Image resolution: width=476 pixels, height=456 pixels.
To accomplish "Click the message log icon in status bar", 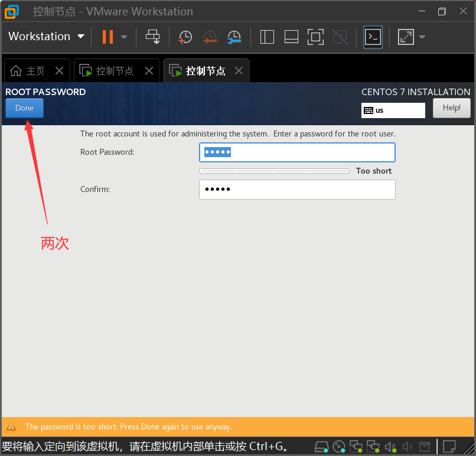I will (x=449, y=447).
